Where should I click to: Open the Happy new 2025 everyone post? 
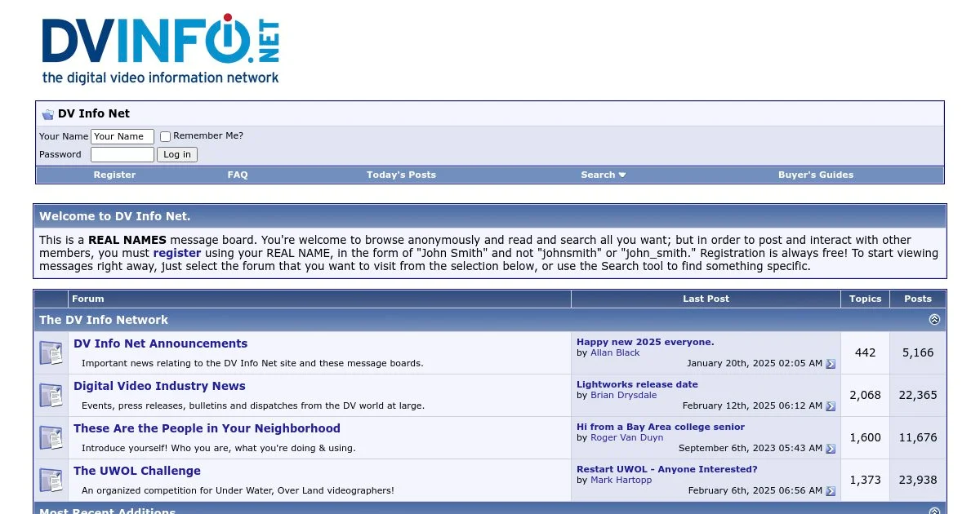pos(645,342)
